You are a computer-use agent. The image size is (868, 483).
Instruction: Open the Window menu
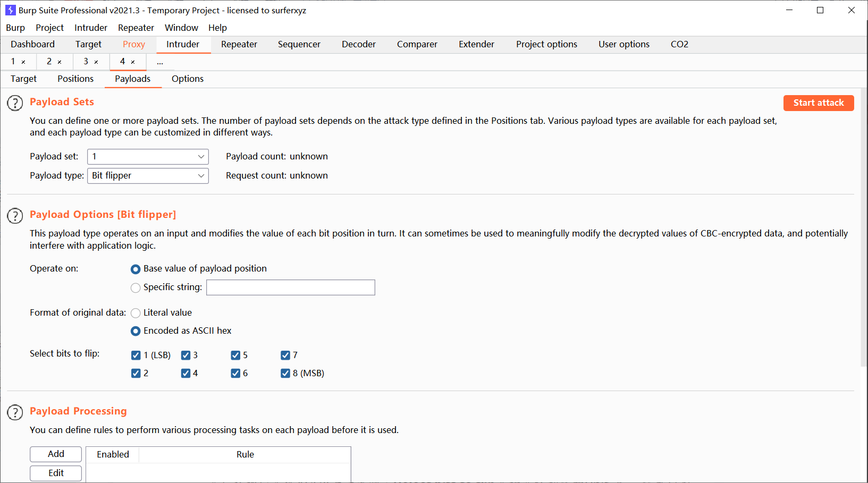point(181,28)
